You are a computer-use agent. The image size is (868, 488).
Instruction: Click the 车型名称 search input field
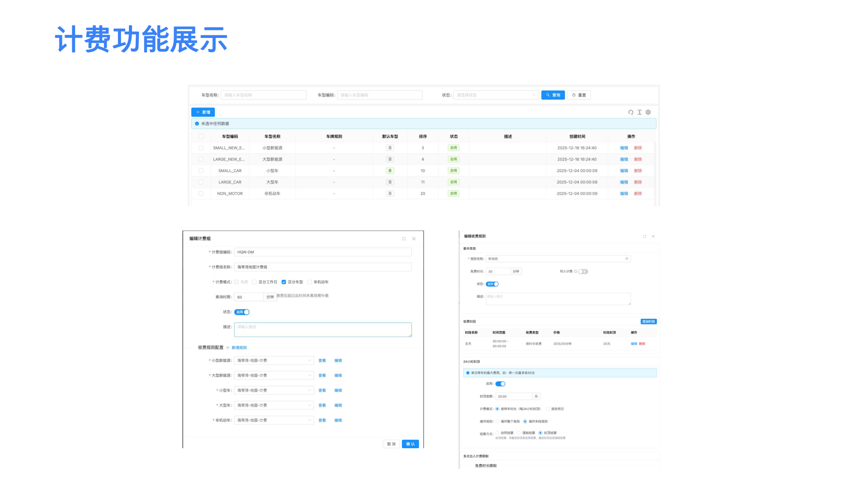point(264,95)
